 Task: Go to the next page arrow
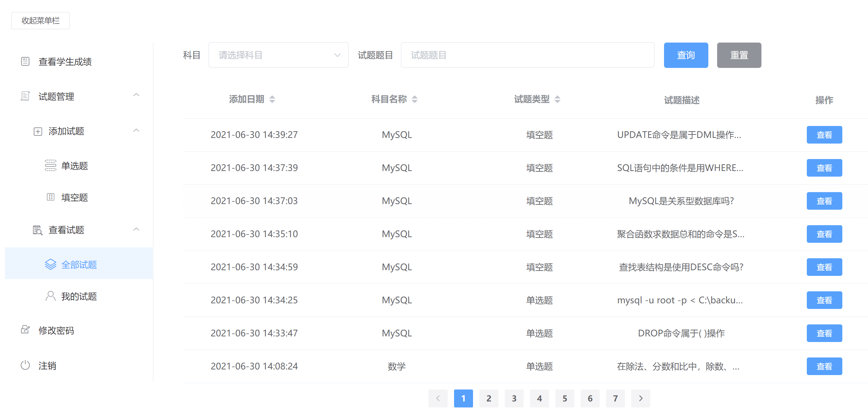(641, 398)
